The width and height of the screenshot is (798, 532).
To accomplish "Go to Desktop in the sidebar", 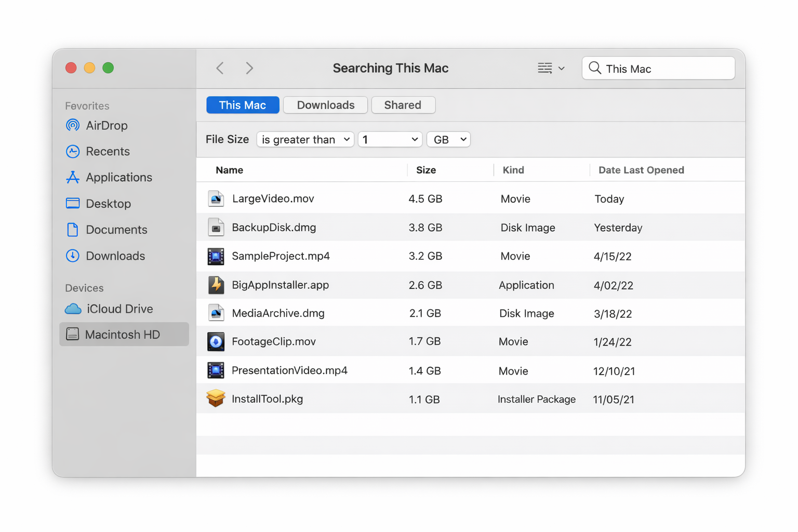I will point(108,203).
